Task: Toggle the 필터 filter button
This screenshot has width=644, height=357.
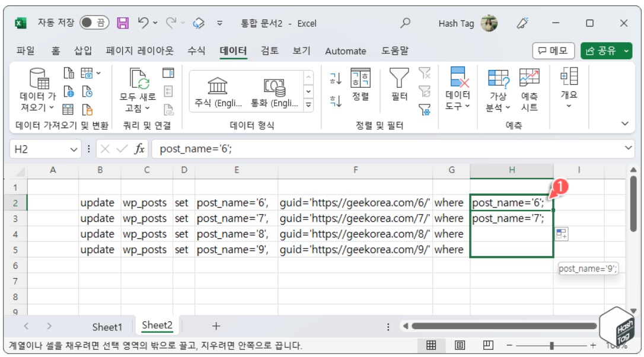Action: pos(399,85)
